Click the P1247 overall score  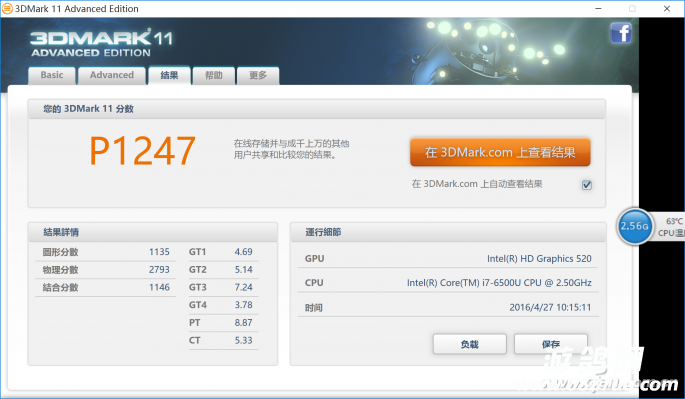[x=142, y=151]
